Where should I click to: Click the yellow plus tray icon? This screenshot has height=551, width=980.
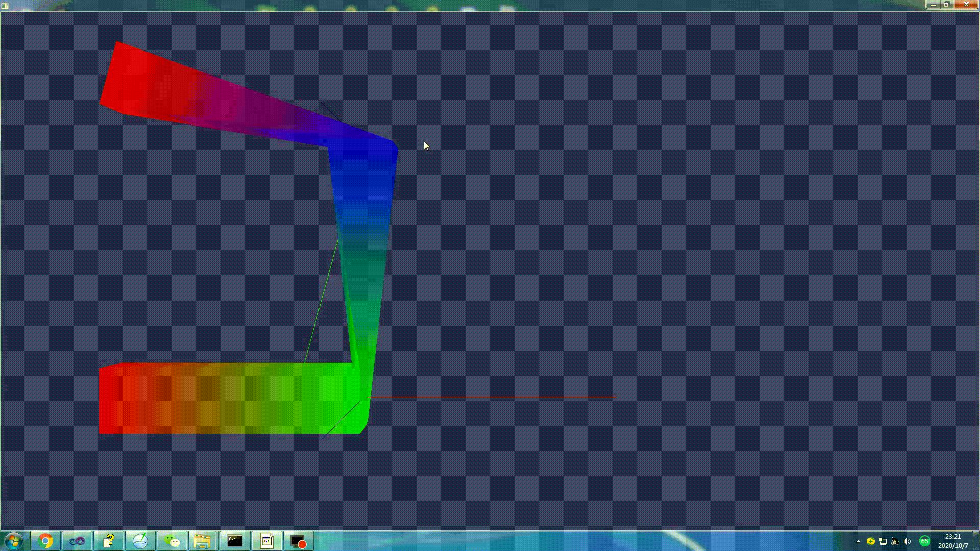(x=871, y=541)
